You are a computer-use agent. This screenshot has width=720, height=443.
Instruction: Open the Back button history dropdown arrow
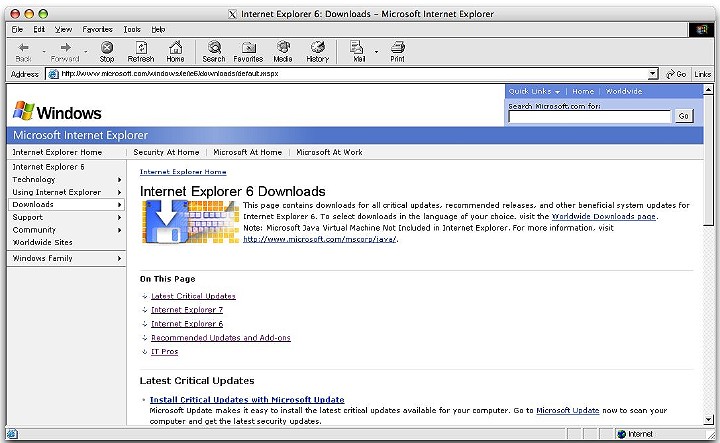click(x=44, y=51)
